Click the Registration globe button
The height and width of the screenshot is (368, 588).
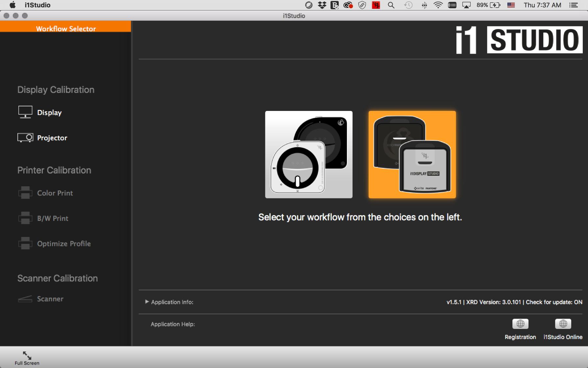point(520,324)
